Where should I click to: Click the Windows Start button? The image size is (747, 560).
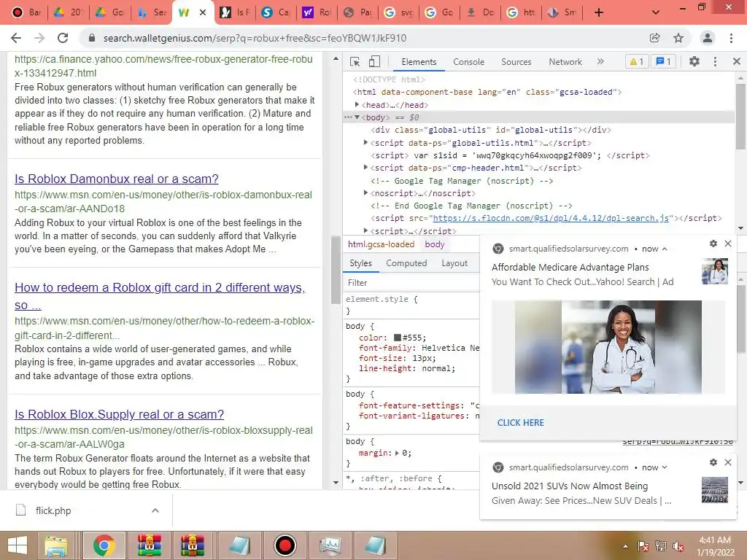[18, 545]
